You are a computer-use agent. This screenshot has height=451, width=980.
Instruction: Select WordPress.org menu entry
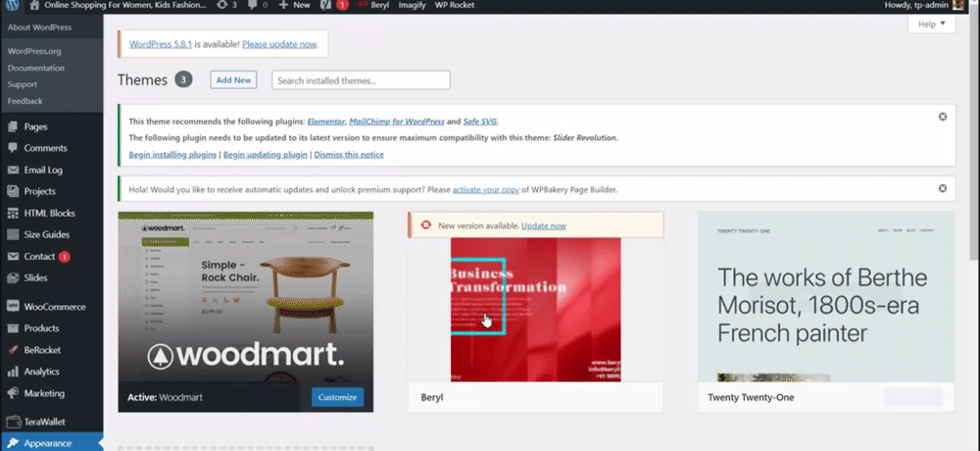pyautogui.click(x=34, y=51)
